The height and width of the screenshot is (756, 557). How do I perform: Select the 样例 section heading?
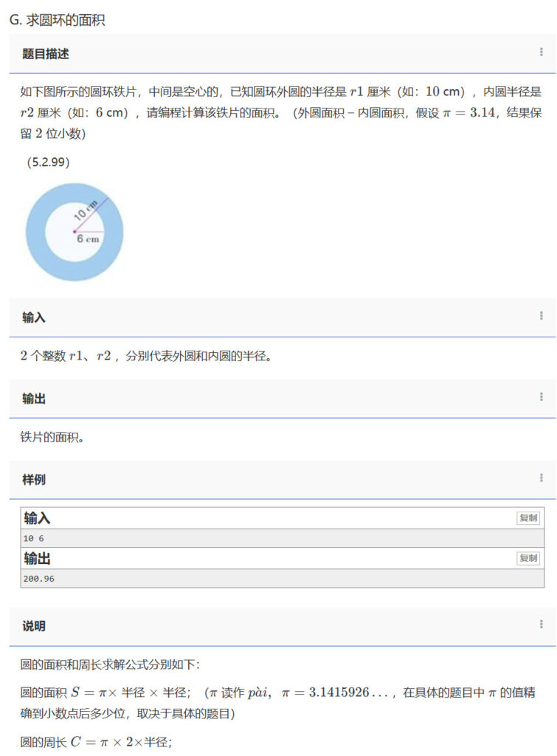point(34,480)
